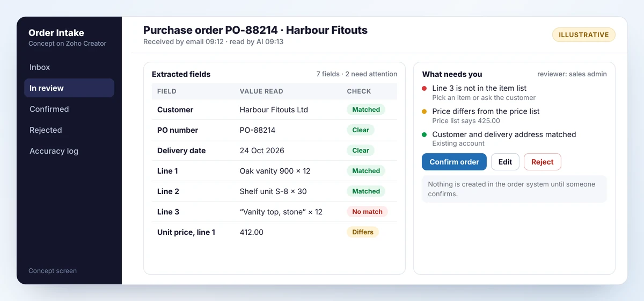
Task: Select the Shelf unit S-8 × 30 value
Action: point(273,191)
